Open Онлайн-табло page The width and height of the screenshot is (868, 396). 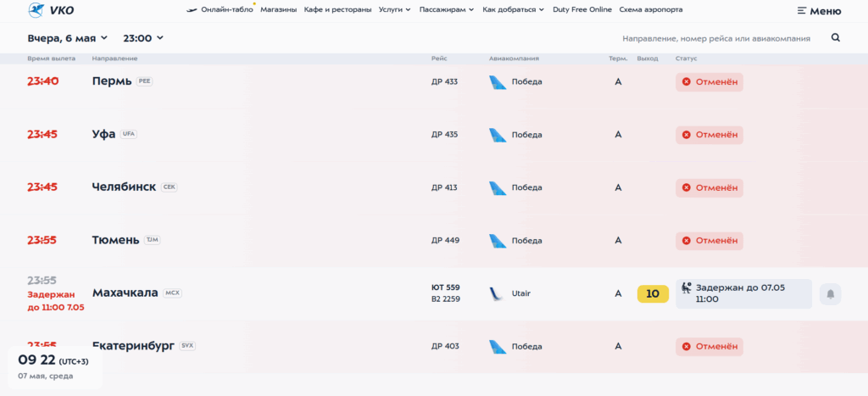(227, 9)
